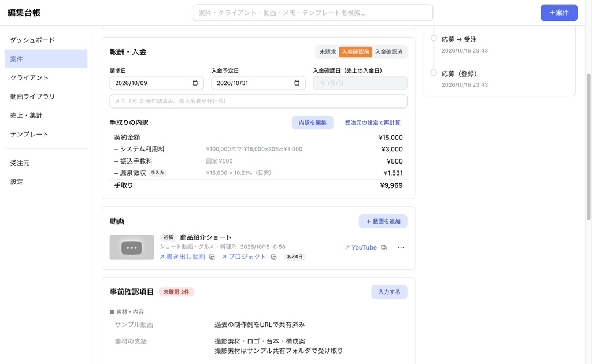This screenshot has height=364, width=592.
Task: Open クライアント in the sidebar
Action: tap(46, 77)
